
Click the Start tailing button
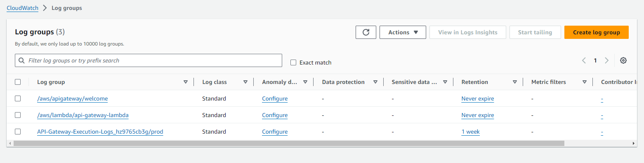click(535, 32)
